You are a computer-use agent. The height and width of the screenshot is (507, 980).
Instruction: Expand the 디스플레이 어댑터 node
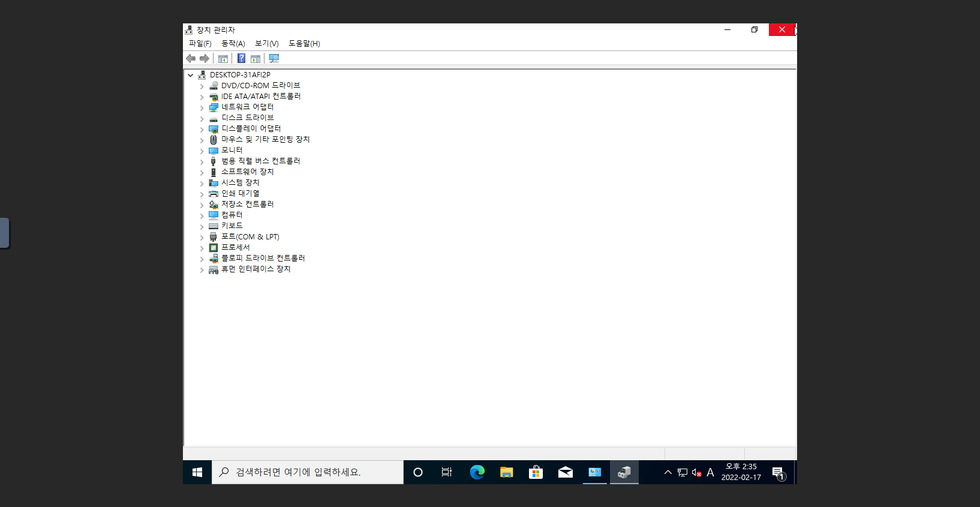[202, 130]
